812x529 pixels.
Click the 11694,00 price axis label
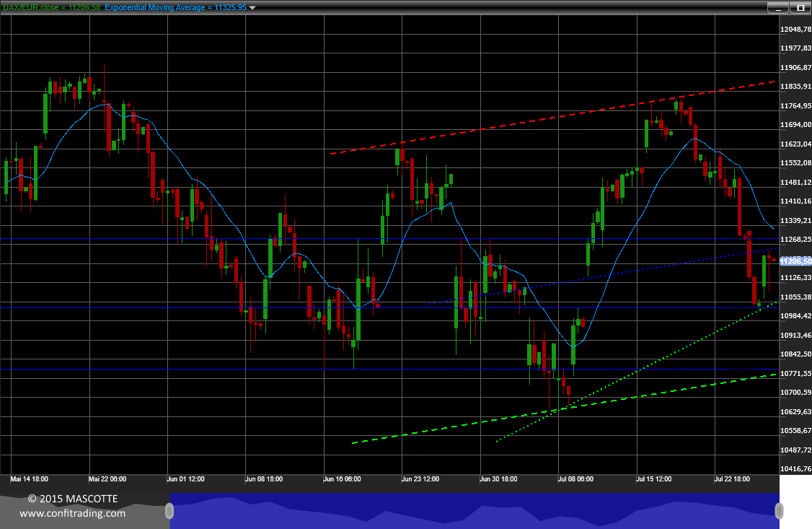pos(795,125)
